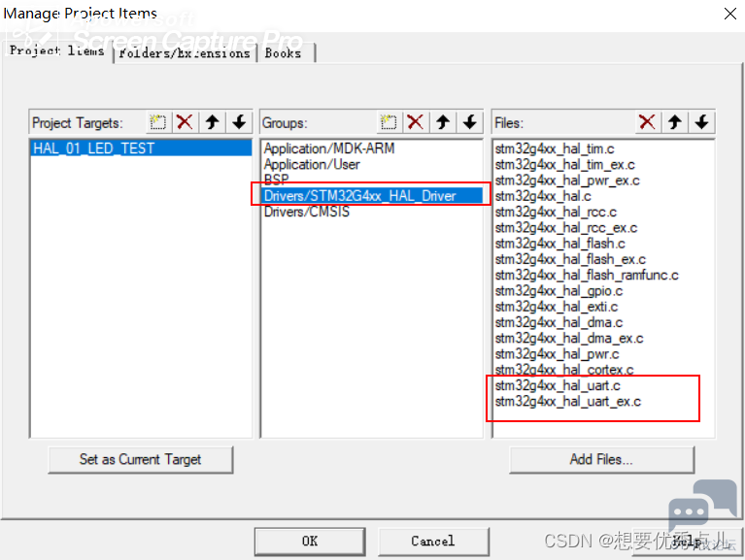Close the Manage Project Items dialog
The width and height of the screenshot is (745, 560).
pyautogui.click(x=730, y=14)
